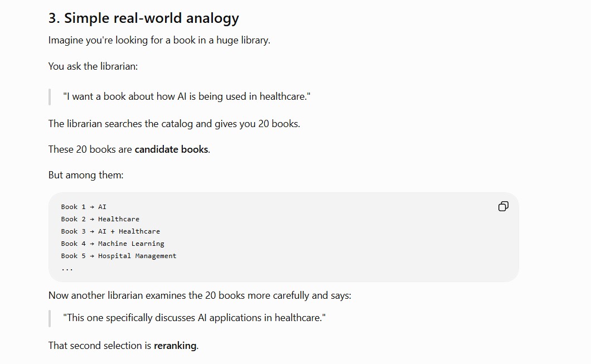Click the ellipsis line in the code block
The width and height of the screenshot is (591, 364).
[67, 269]
